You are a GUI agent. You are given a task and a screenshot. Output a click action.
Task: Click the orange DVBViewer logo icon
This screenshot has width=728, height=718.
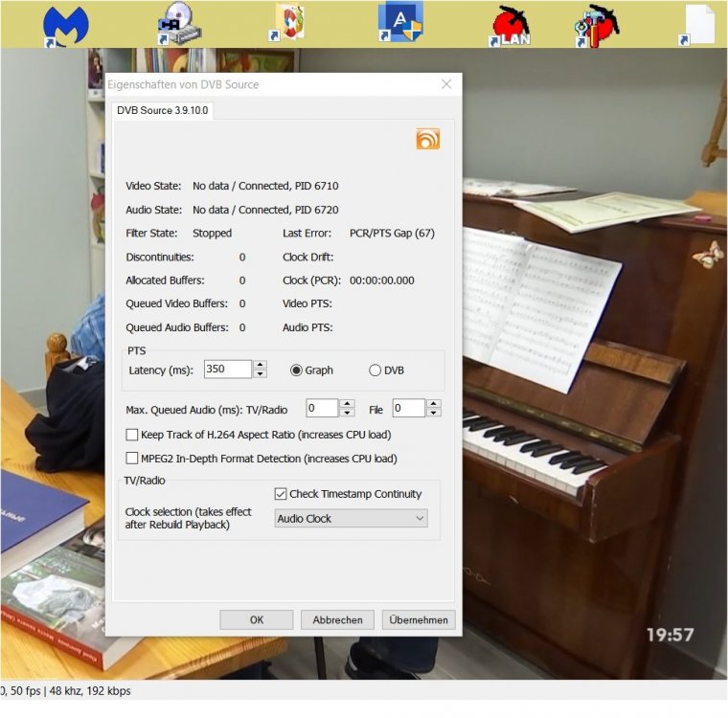pyautogui.click(x=427, y=139)
